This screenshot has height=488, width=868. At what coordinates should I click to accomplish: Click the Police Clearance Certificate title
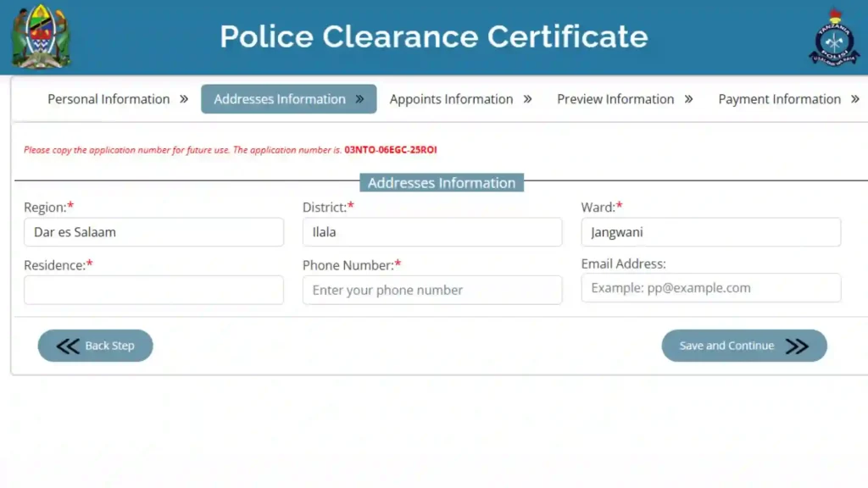tap(434, 36)
